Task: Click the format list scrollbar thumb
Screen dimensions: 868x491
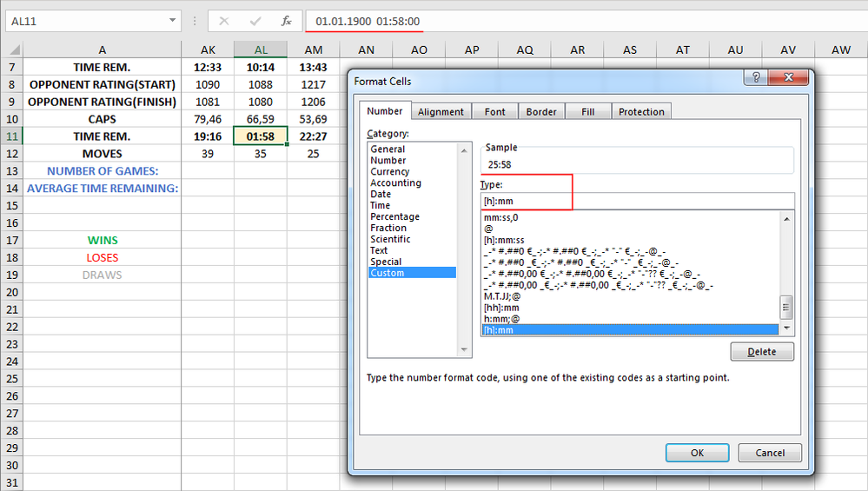Action: tap(786, 308)
